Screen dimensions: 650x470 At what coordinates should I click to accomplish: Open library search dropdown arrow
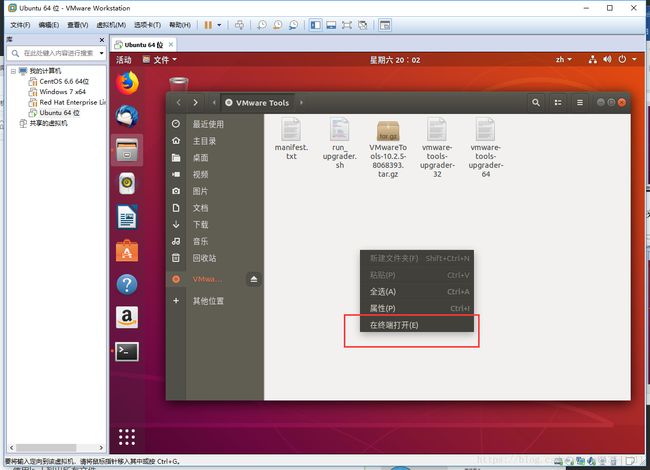coord(101,53)
